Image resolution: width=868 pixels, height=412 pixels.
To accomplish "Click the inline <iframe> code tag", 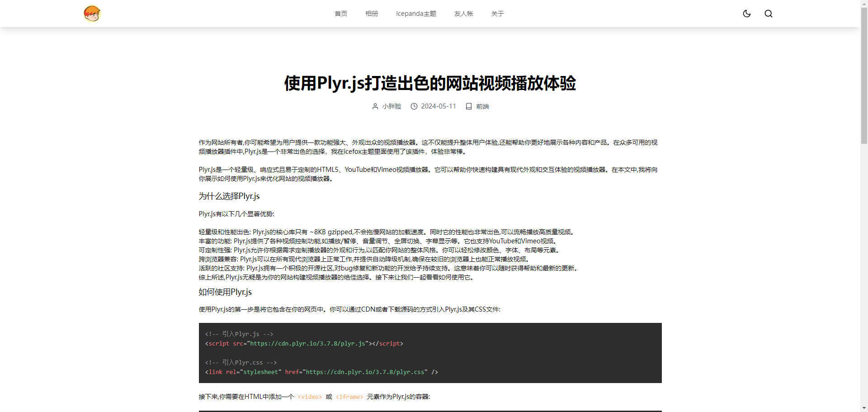I will (349, 397).
